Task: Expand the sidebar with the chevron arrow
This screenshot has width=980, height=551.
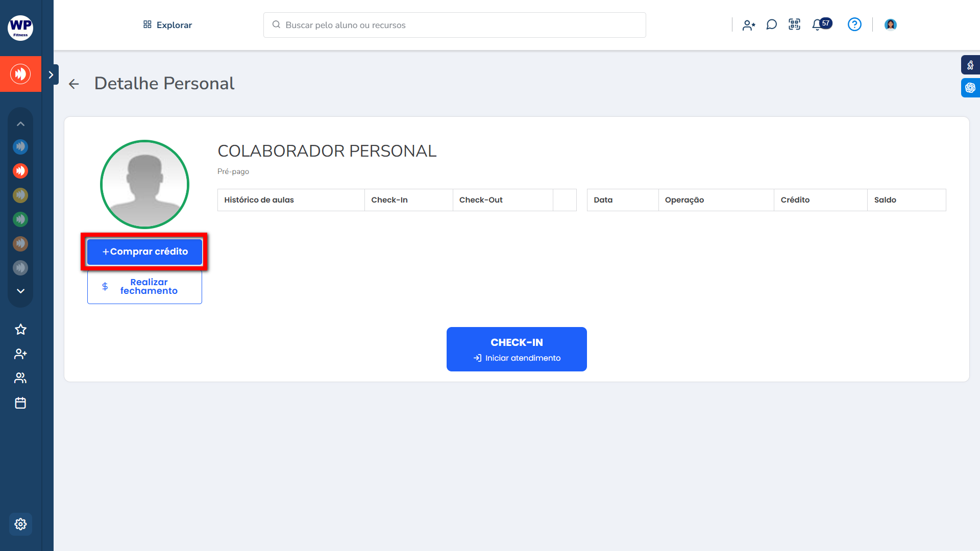Action: [x=51, y=75]
